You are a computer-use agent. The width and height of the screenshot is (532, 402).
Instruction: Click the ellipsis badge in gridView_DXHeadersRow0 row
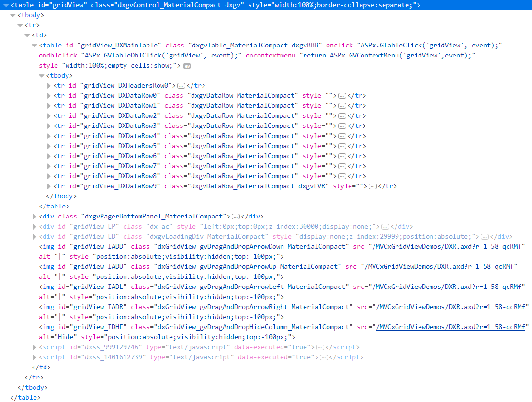tap(181, 86)
